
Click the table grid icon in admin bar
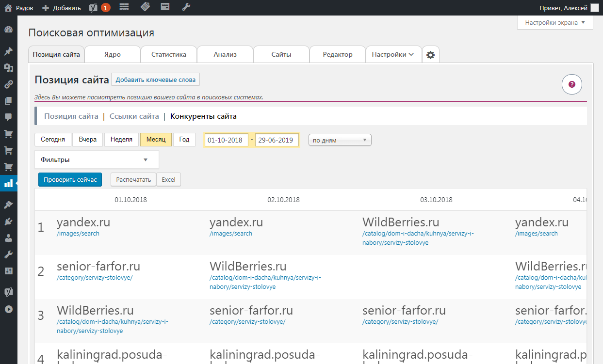(x=124, y=7)
